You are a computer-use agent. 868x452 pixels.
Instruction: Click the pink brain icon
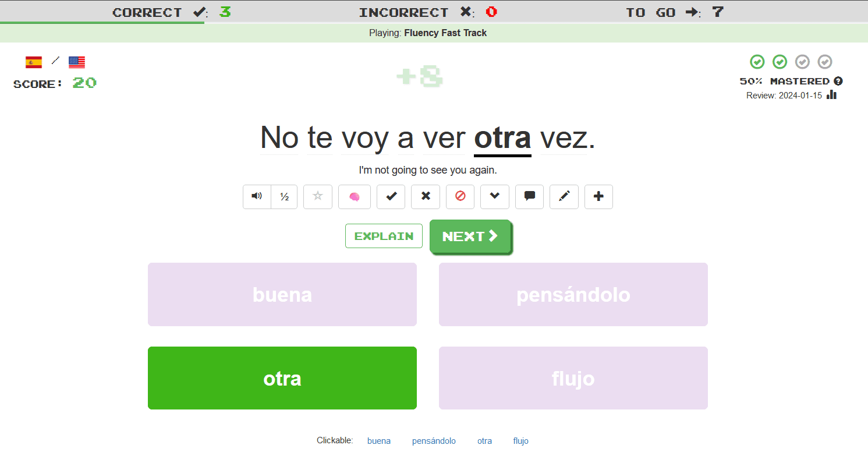pyautogui.click(x=354, y=197)
